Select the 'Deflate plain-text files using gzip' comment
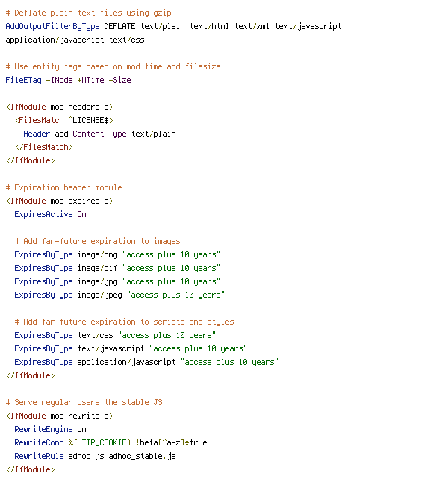Screen dimensions: 448x482 pyautogui.click(x=89, y=13)
